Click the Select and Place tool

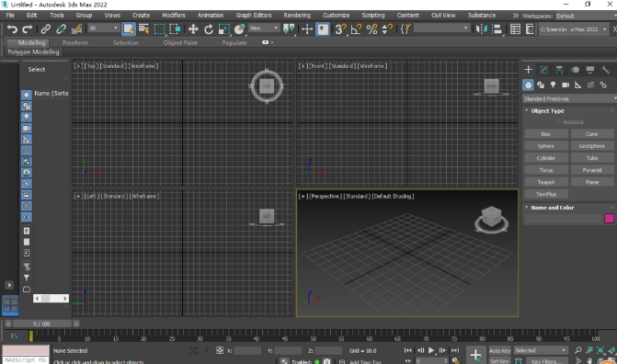pyautogui.click(x=239, y=29)
